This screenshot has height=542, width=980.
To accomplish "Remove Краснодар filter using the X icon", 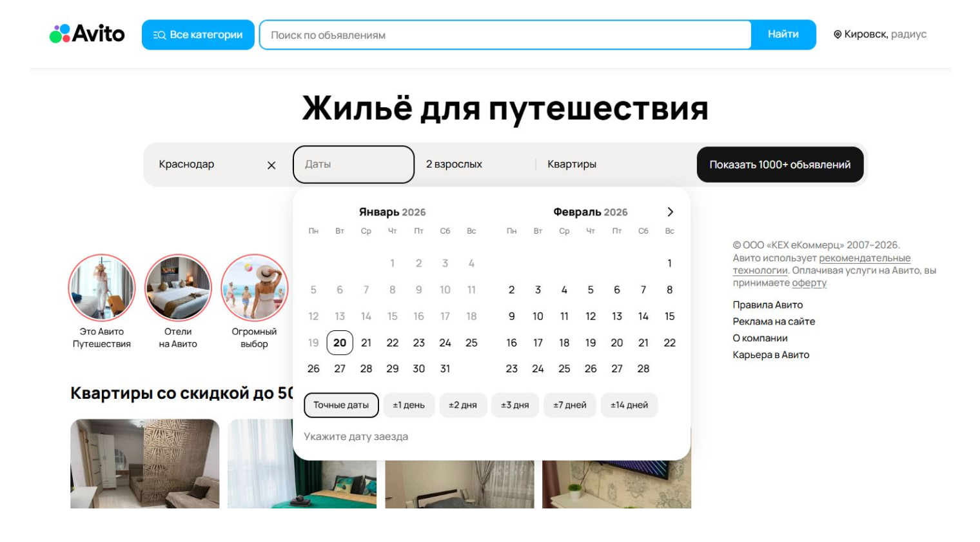I will tap(270, 164).
